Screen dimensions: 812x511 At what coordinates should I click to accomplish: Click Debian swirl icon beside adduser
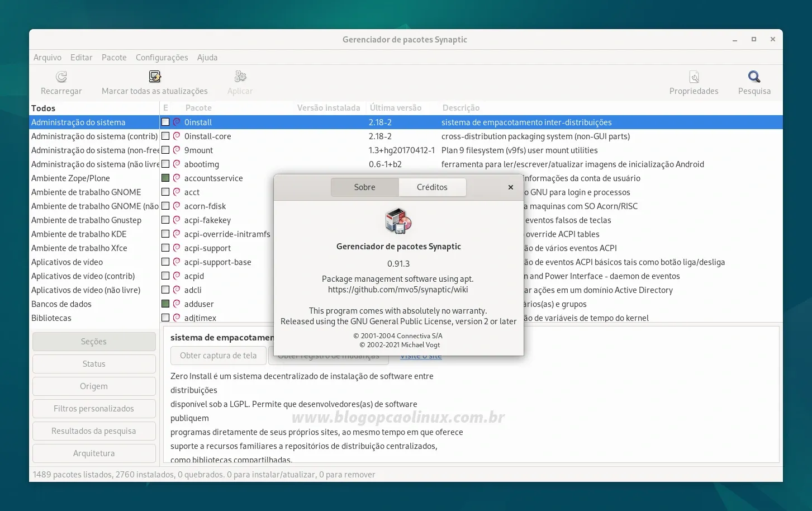(x=177, y=304)
